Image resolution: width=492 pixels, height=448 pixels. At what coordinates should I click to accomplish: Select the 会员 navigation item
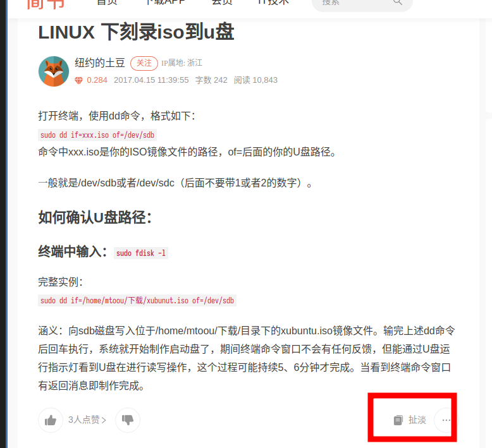tap(222, 3)
